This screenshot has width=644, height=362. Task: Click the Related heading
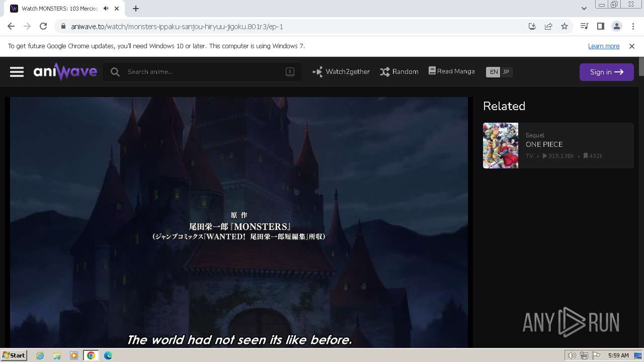tap(504, 106)
